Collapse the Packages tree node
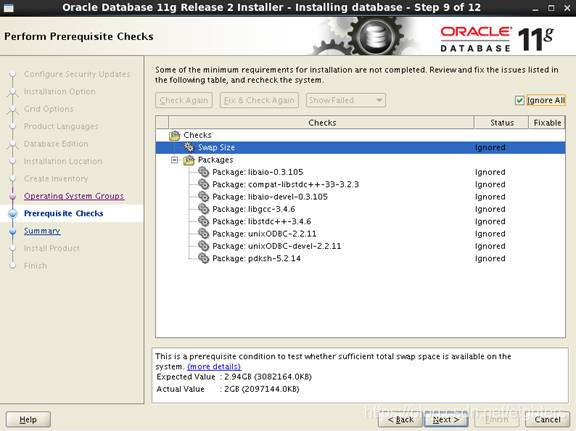Viewport: 576px width, 431px height. pos(174,160)
